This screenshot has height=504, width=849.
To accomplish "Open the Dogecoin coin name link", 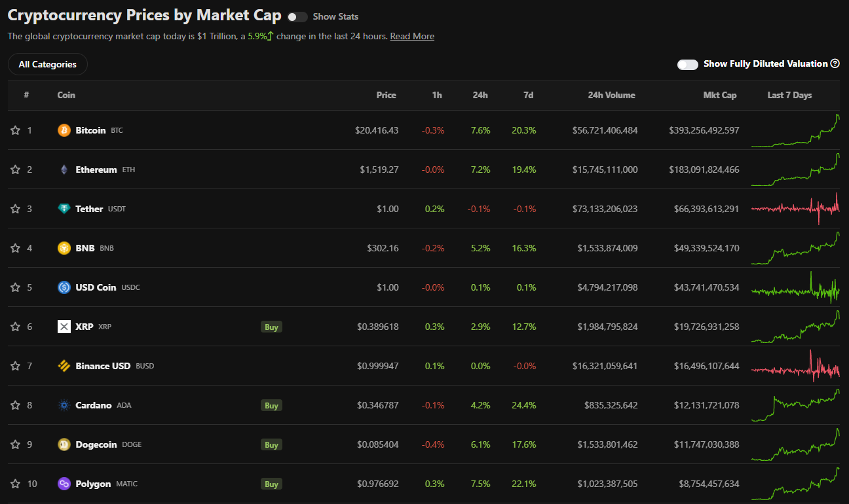I will (x=96, y=444).
